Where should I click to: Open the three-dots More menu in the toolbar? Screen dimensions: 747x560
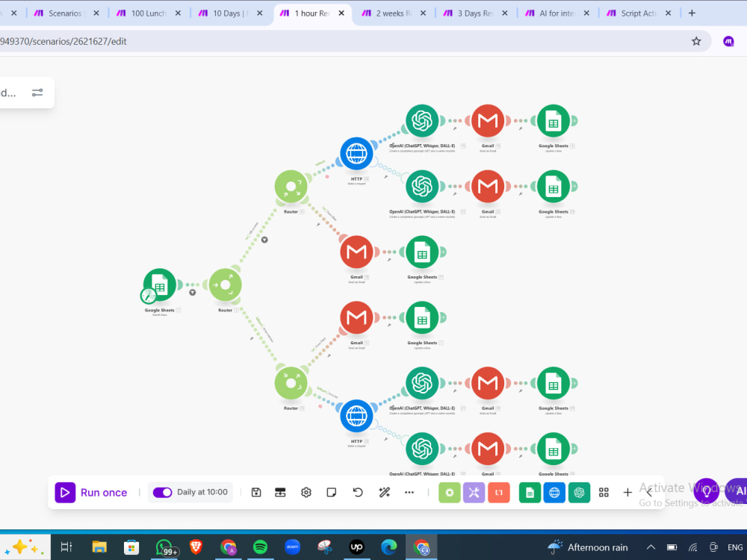coord(409,492)
